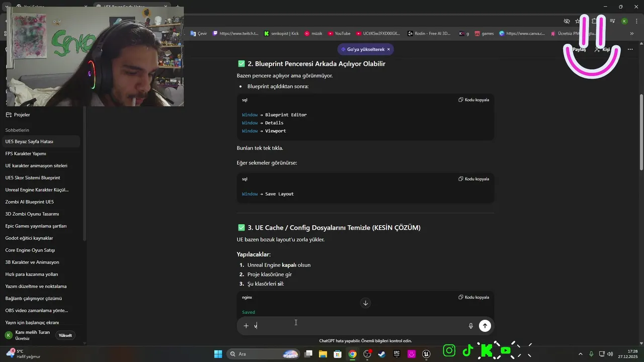This screenshot has height=362, width=644.
Task: Open the Rodin - Free AI 3D bookmark
Action: click(x=429, y=34)
